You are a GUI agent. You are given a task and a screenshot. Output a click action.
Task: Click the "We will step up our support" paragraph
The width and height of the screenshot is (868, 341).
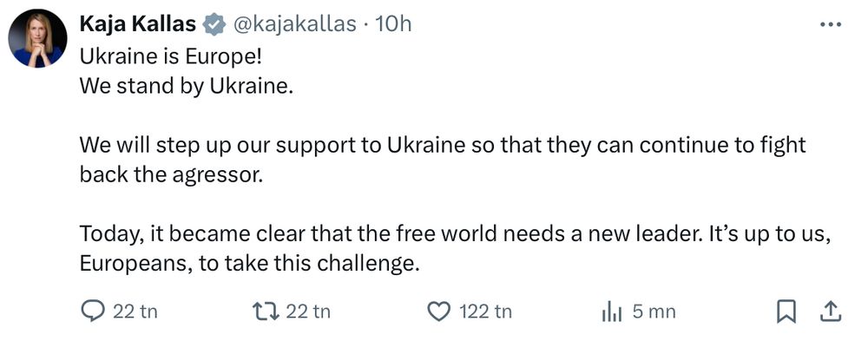tap(443, 160)
